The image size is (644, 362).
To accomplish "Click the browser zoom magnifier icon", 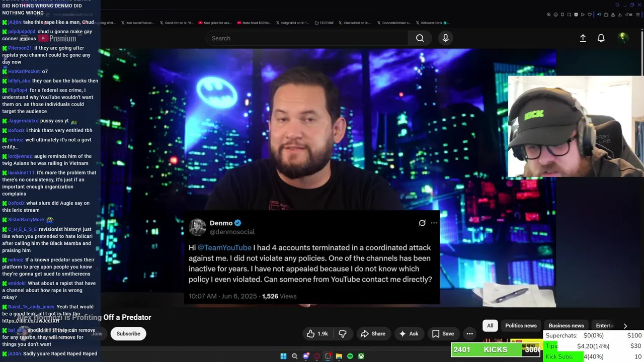I will point(549,15).
